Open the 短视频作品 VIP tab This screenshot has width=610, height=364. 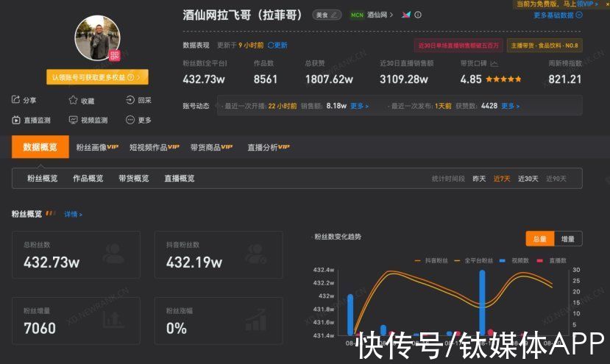(x=154, y=147)
